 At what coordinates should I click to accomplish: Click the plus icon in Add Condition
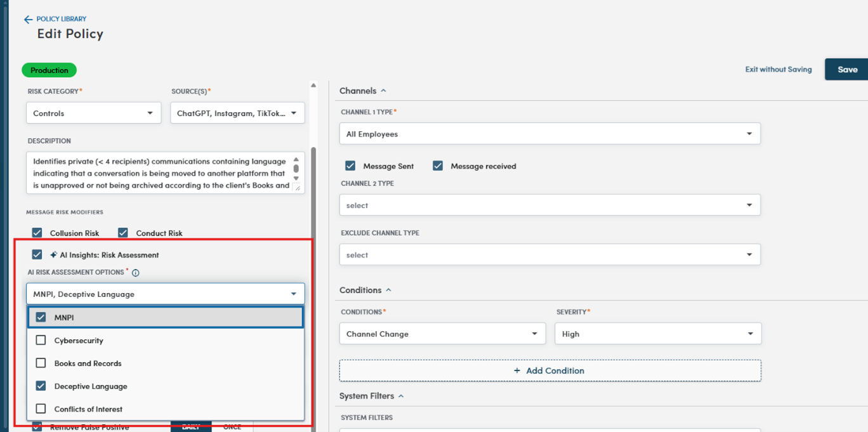517,370
